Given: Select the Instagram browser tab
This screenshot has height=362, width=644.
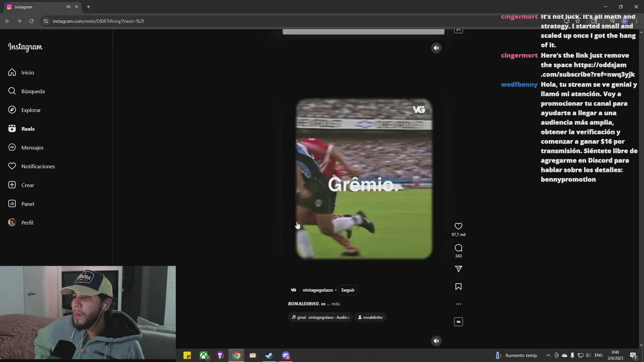Looking at the screenshot, I should click(43, 7).
